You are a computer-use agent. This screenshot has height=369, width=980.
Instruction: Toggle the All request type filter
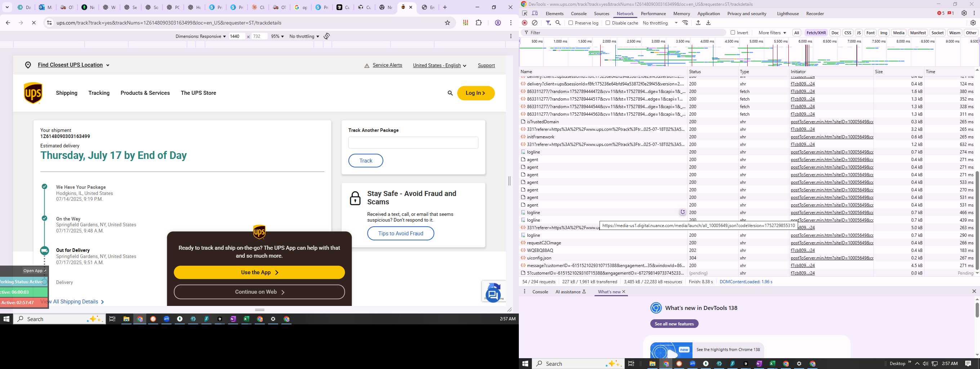797,33
